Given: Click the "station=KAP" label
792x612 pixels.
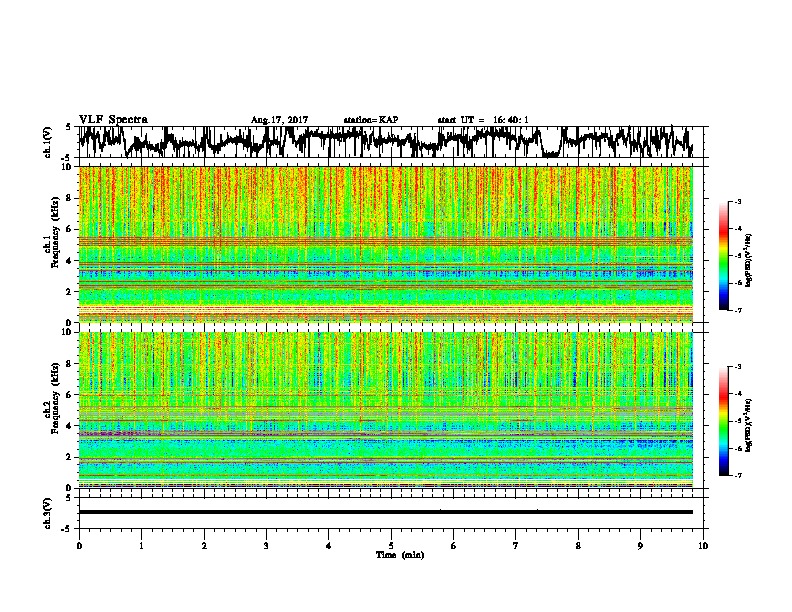Looking at the screenshot, I should click(x=371, y=120).
